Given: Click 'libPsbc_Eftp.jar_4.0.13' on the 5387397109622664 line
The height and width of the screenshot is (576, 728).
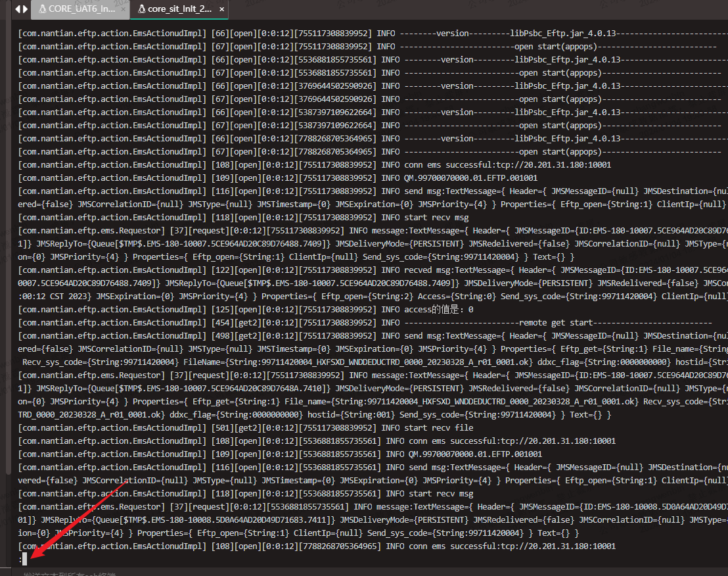Looking at the screenshot, I should 568,112.
